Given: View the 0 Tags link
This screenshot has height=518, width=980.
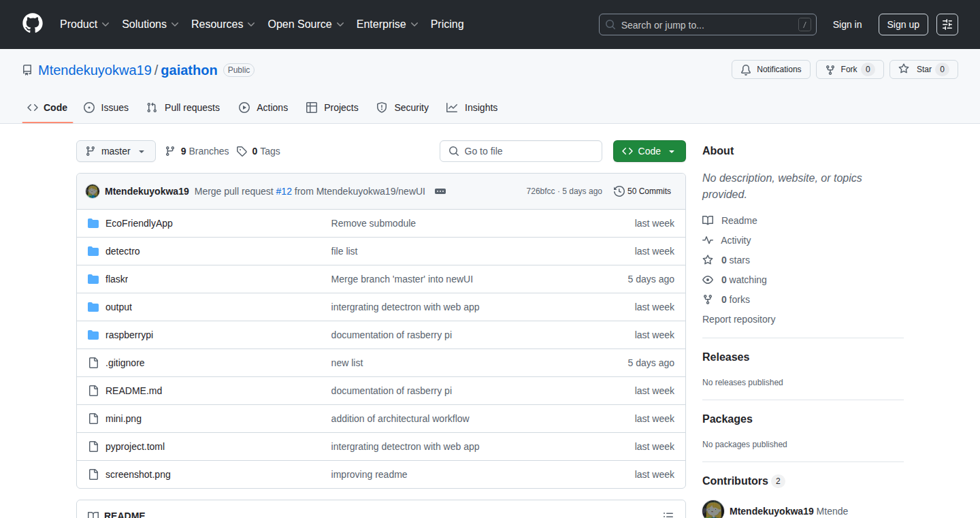Looking at the screenshot, I should [x=259, y=151].
